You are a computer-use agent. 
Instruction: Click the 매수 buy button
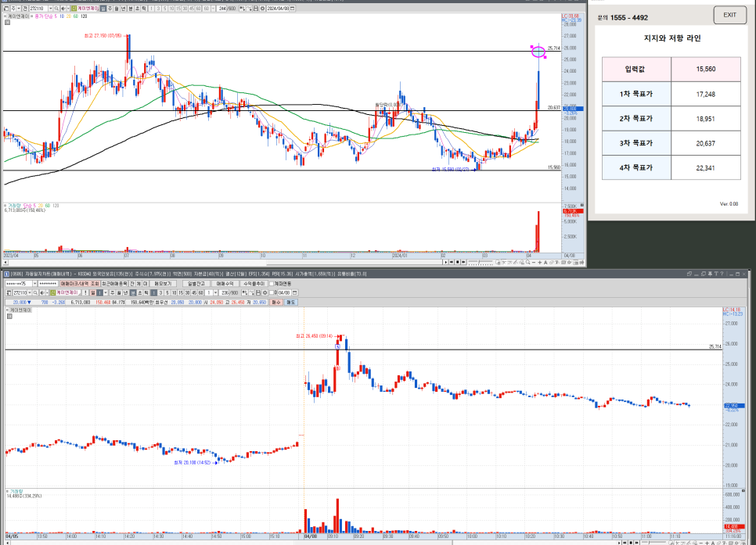(x=276, y=302)
